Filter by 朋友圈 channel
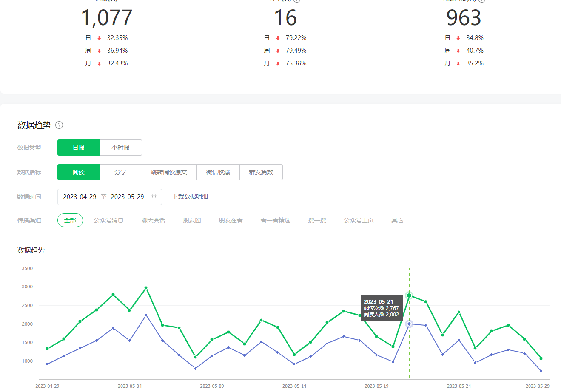 point(192,220)
